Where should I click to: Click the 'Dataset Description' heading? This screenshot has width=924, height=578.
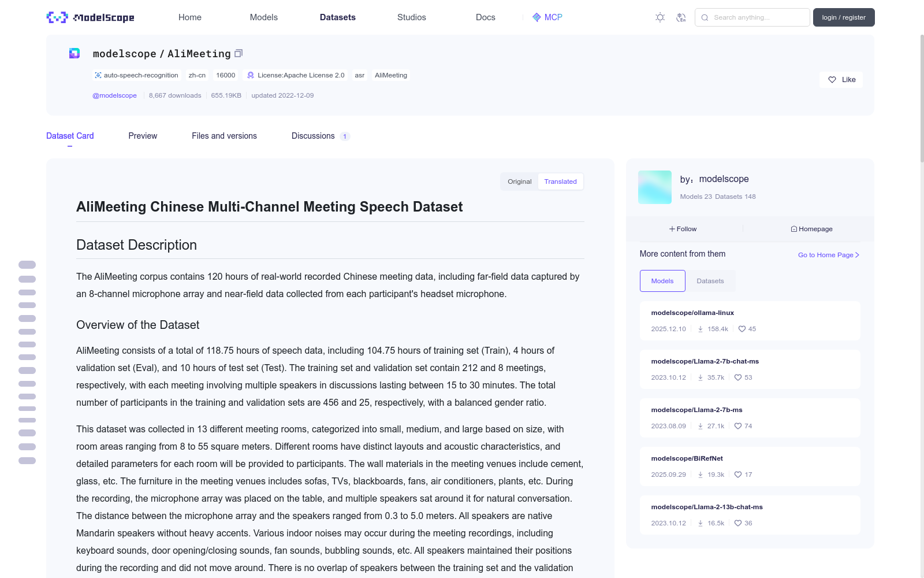pyautogui.click(x=136, y=245)
